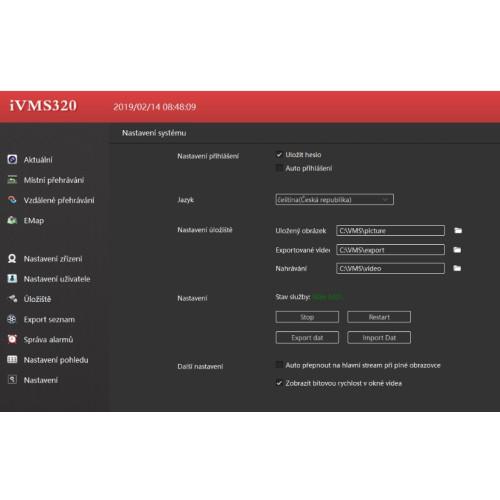Click the Restart service button

(379, 317)
